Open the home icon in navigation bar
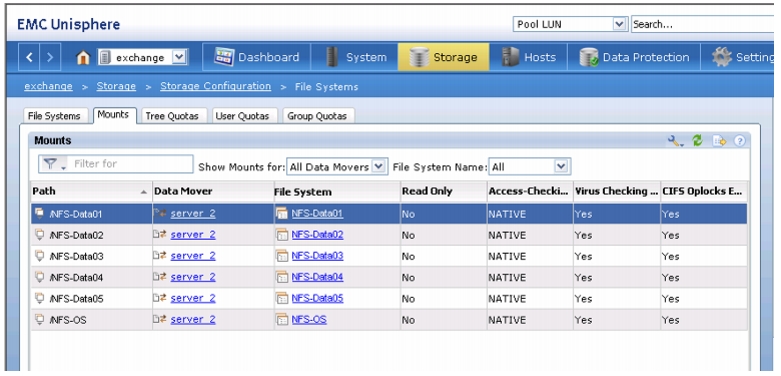The height and width of the screenshot is (376, 781). point(83,58)
